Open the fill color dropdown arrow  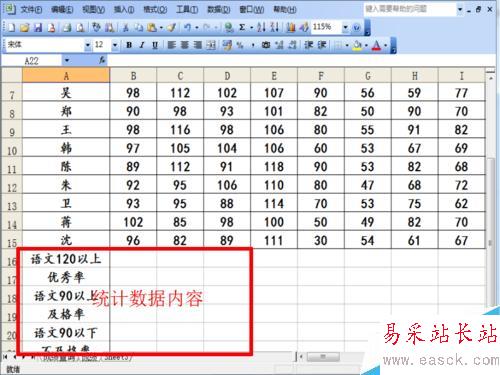(x=366, y=45)
